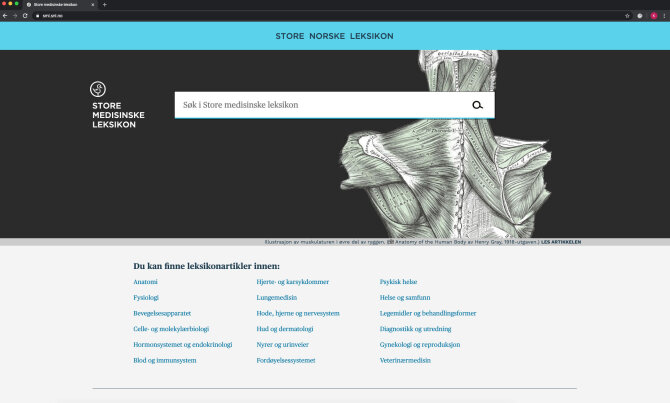Close the Store medisinske leksikon tab

point(93,5)
